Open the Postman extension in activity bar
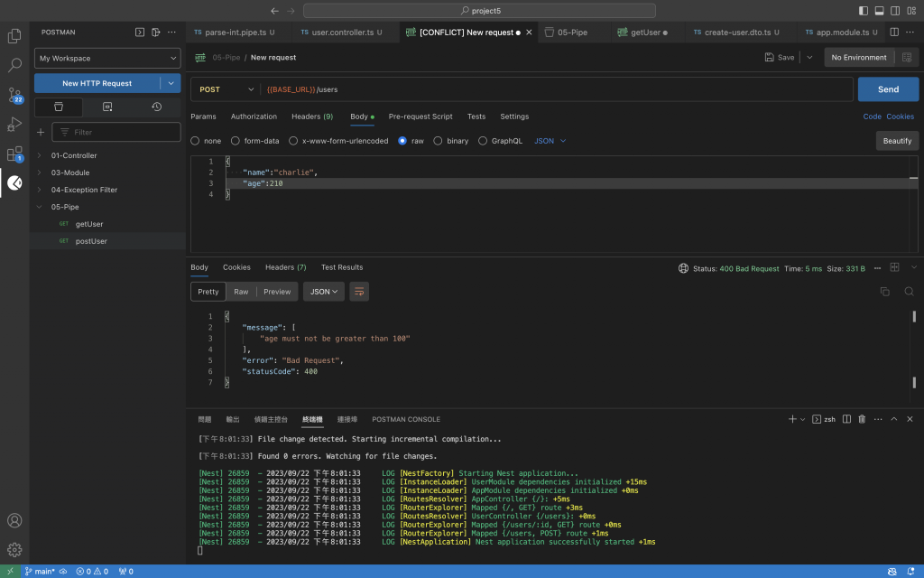Screen dimensions: 924x578 (x=14, y=182)
